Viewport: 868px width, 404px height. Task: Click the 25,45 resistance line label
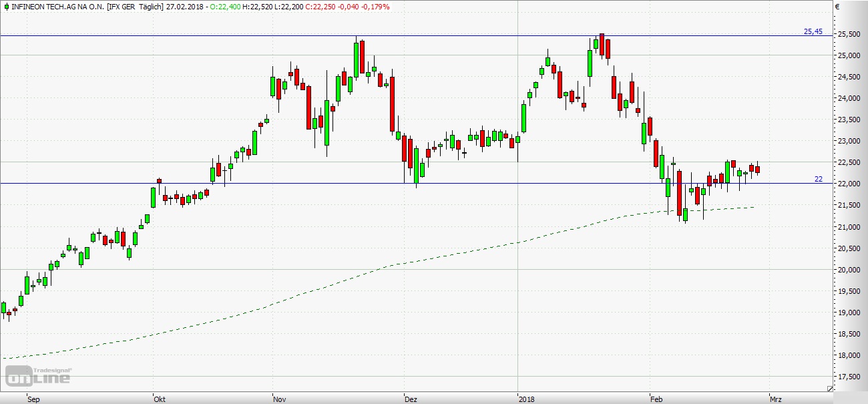coord(813,31)
